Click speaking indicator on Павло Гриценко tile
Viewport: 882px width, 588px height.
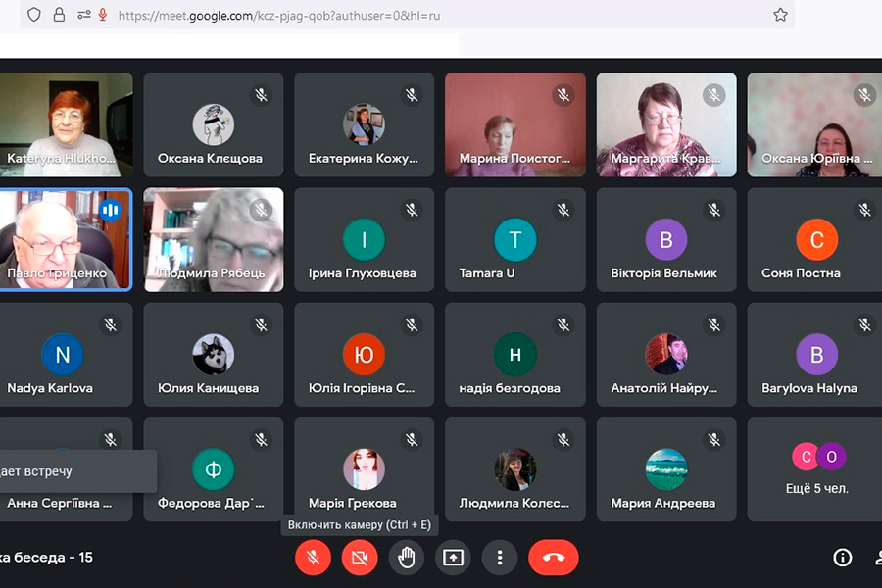pyautogui.click(x=110, y=210)
